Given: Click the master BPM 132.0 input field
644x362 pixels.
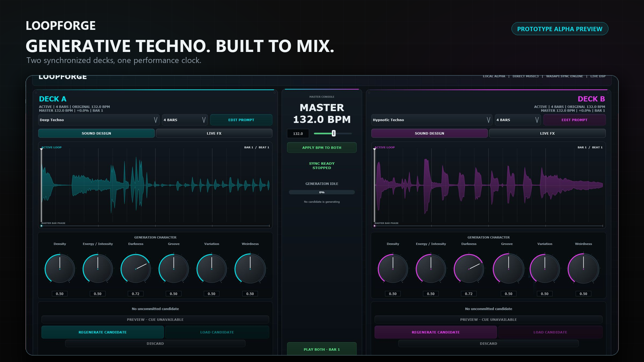Looking at the screenshot, I should [x=298, y=134].
